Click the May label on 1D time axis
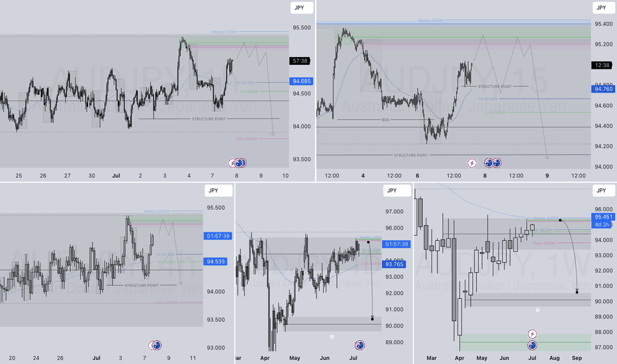The width and height of the screenshot is (617, 364). coord(295,358)
